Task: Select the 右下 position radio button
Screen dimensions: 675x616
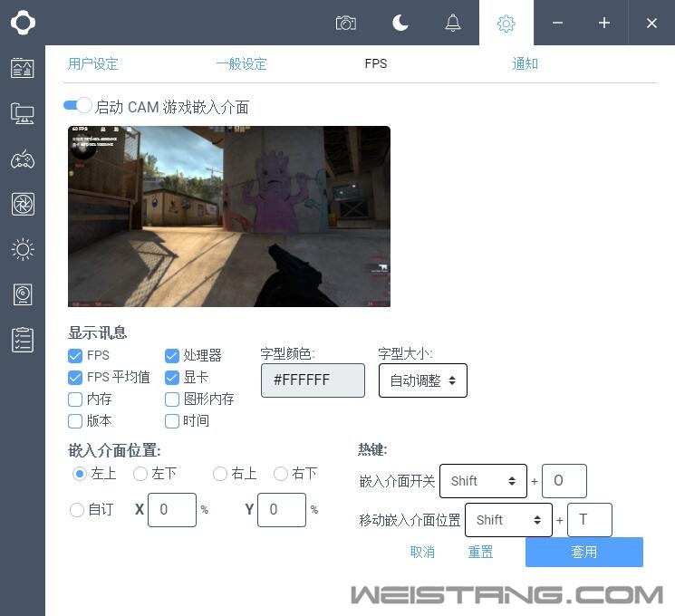Action: point(281,474)
